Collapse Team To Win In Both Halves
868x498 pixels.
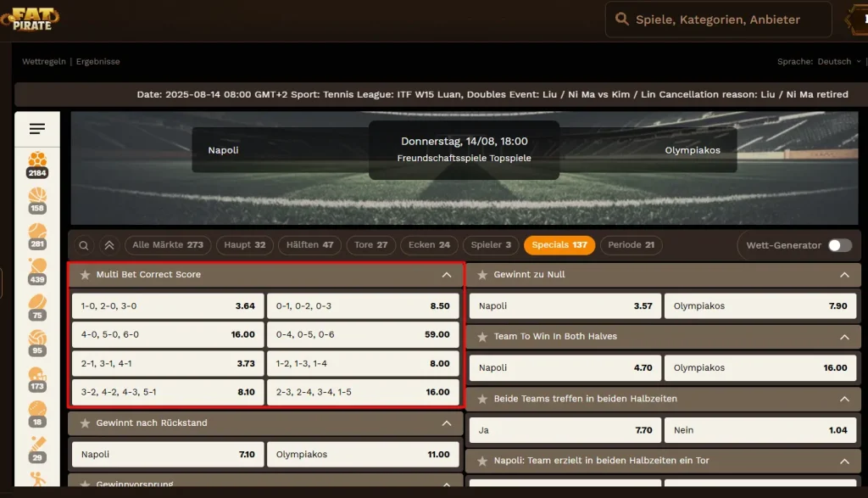844,337
